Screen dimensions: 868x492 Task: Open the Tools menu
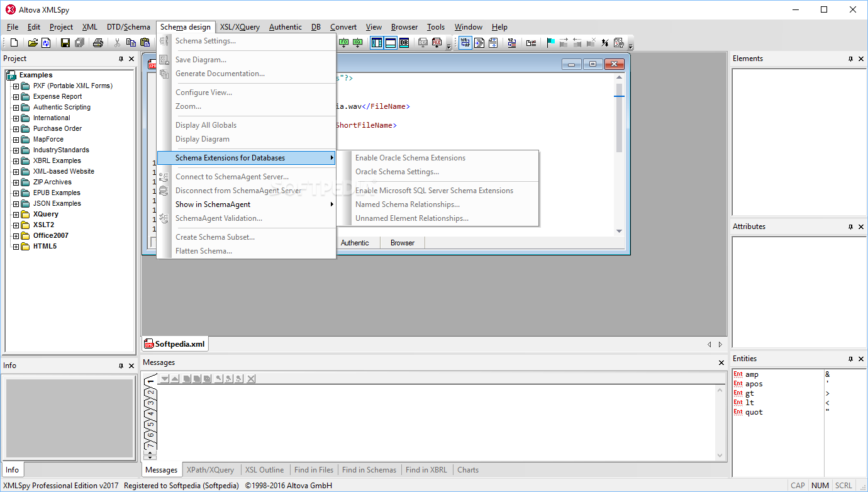(436, 27)
